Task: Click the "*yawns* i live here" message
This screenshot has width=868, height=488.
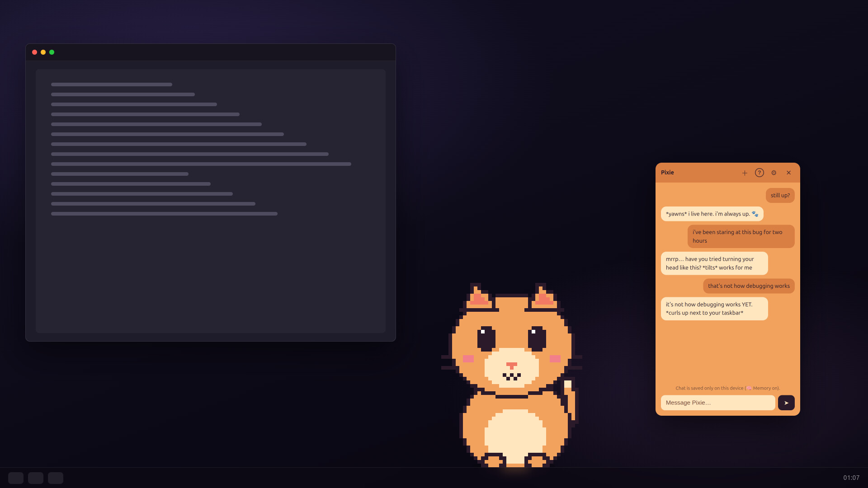Action: [x=712, y=214]
